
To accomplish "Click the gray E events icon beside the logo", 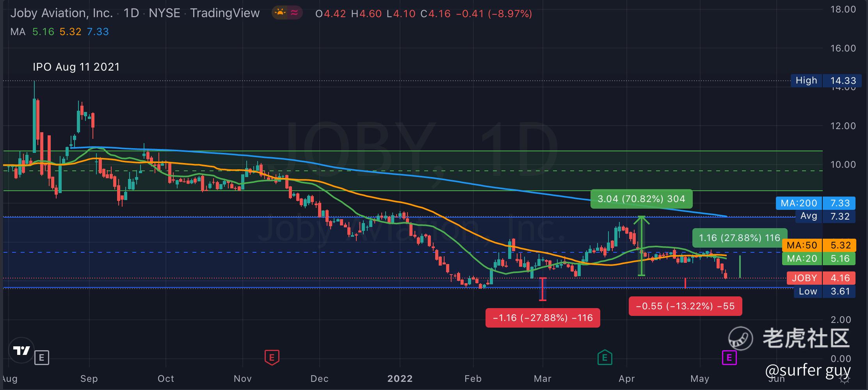I will (x=42, y=357).
